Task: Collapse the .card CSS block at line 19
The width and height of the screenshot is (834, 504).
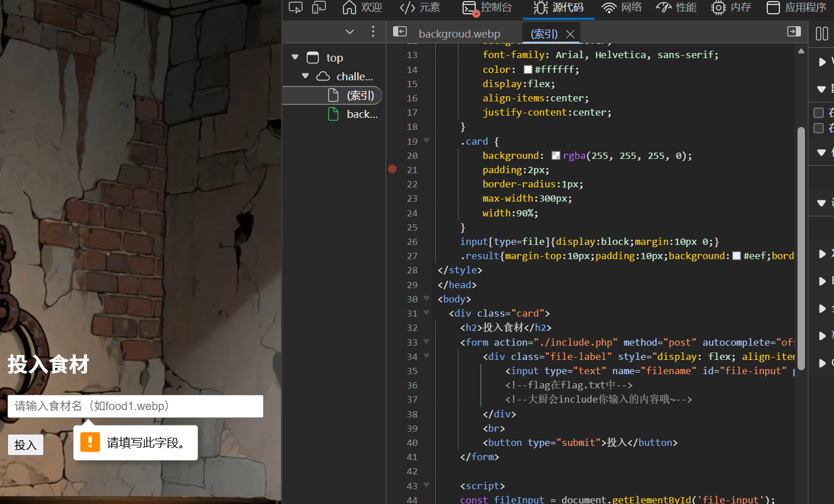Action: point(426,141)
